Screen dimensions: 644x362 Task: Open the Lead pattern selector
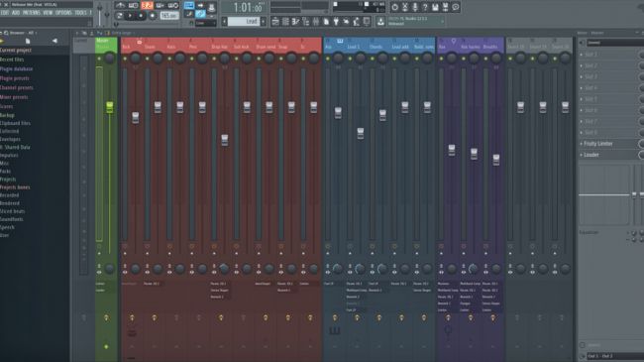(244, 22)
